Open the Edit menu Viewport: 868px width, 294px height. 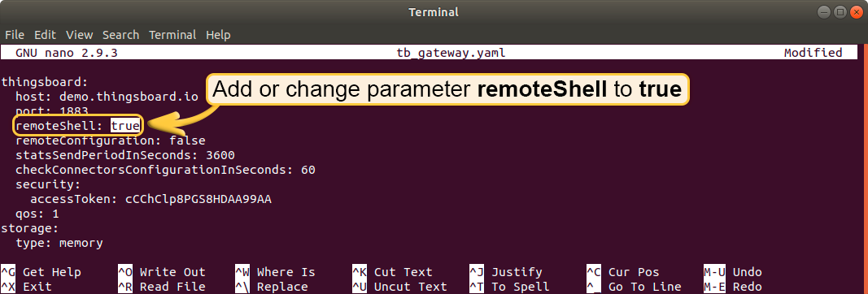click(x=45, y=35)
